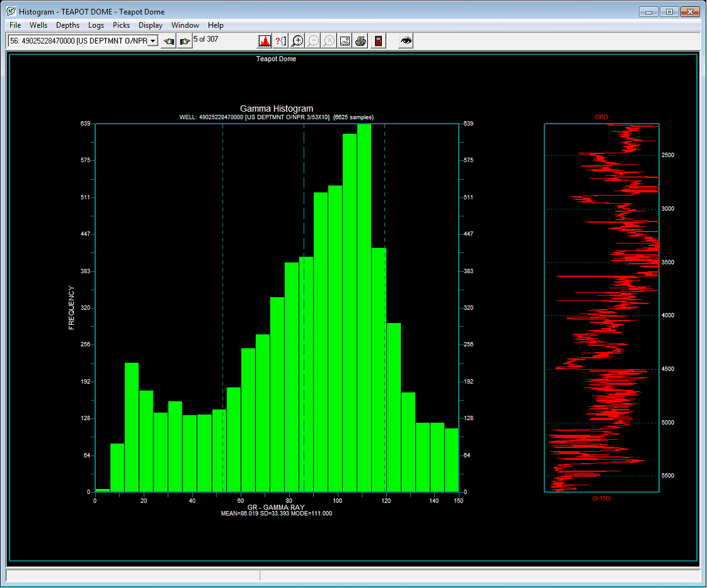
Task: Toggle the eye visibility icon
Action: pos(407,41)
